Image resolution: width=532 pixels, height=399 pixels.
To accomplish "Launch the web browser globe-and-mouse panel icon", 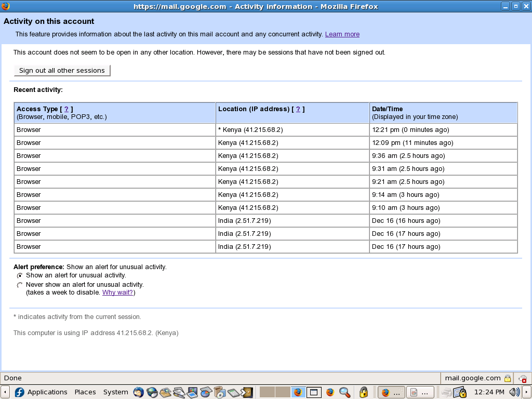I will [152, 392].
